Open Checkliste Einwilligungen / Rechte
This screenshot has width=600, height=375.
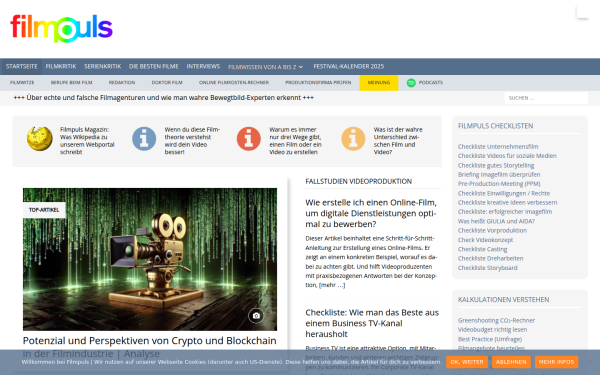(504, 193)
